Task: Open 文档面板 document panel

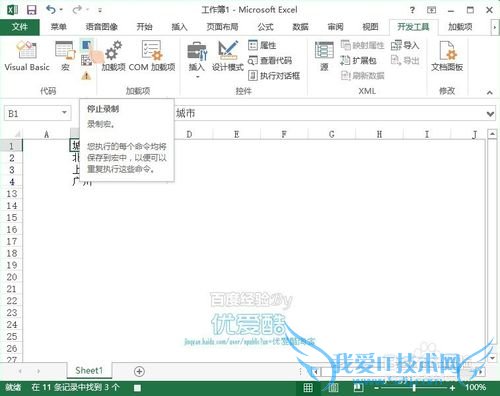Action: point(447,56)
